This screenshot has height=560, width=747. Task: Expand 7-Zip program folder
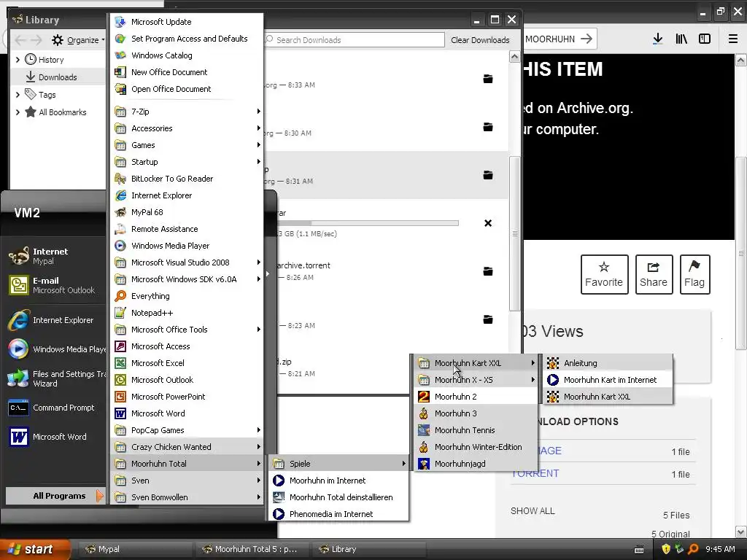(x=187, y=112)
